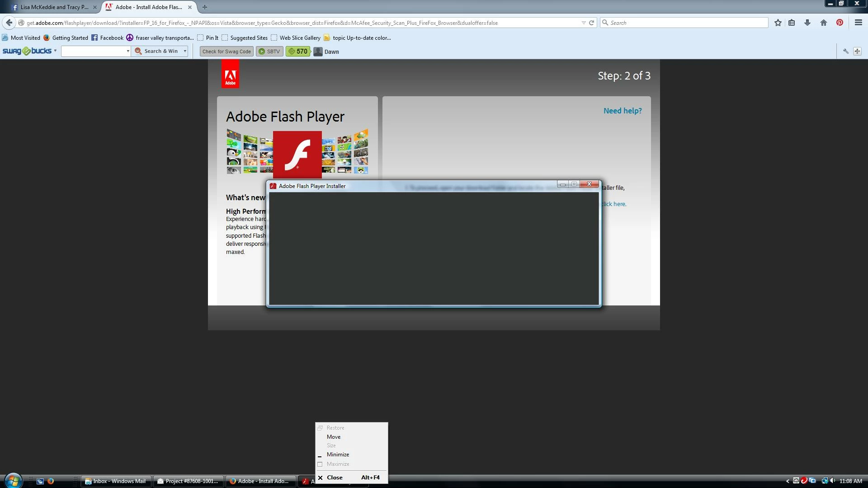Click the Need help? link
868x488 pixels.
coord(623,111)
